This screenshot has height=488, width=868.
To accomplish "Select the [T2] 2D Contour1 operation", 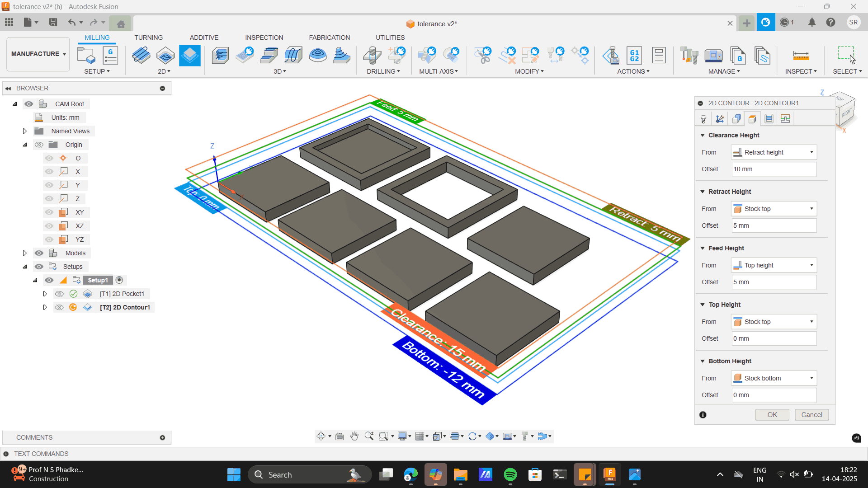I will tap(125, 307).
